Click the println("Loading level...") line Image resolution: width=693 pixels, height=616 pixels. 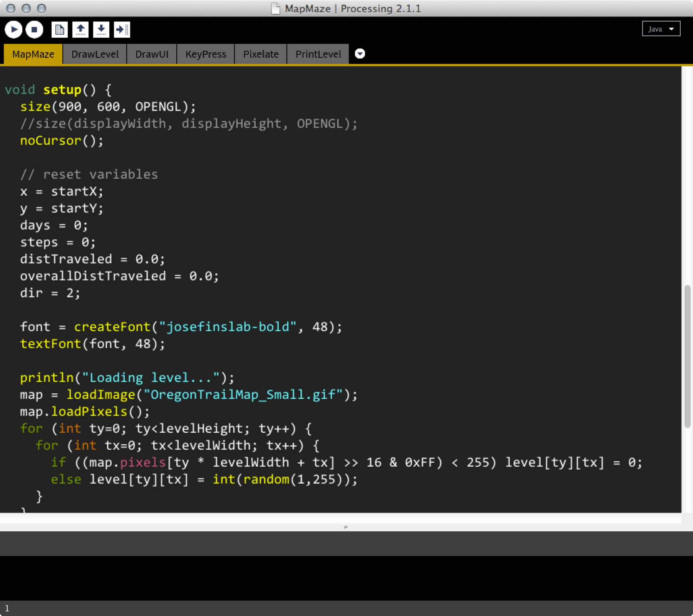(x=127, y=378)
